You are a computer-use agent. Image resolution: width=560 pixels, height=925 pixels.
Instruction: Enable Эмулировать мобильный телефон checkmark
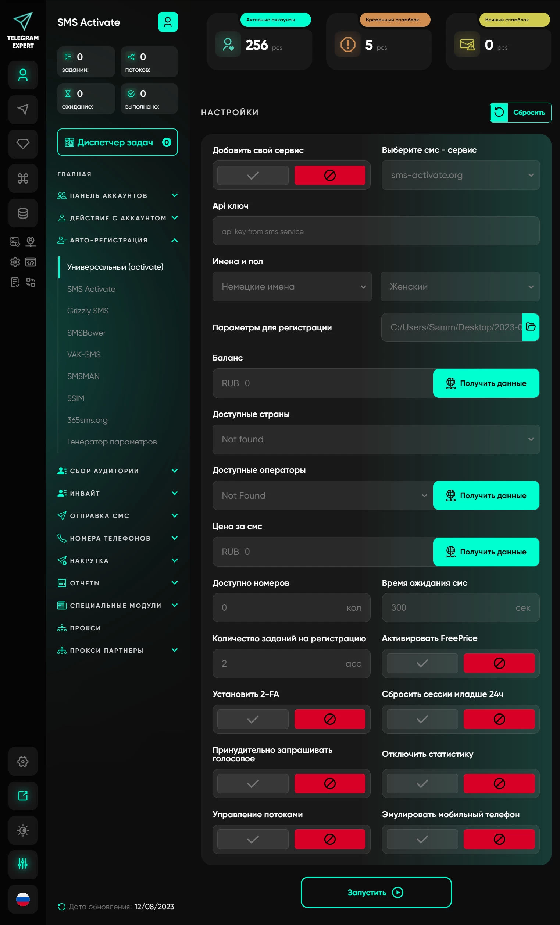tap(422, 839)
